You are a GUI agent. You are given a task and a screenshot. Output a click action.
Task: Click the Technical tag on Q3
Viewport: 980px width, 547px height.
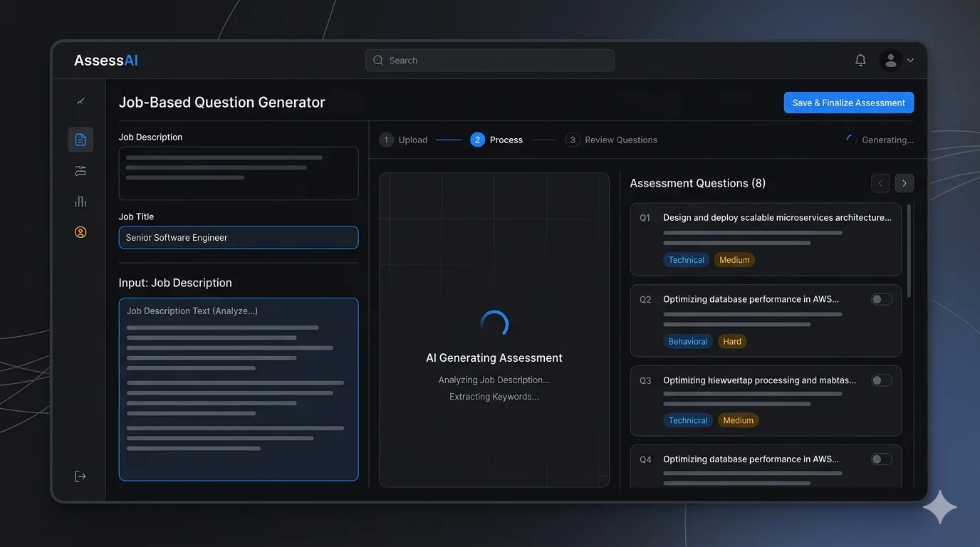[688, 420]
